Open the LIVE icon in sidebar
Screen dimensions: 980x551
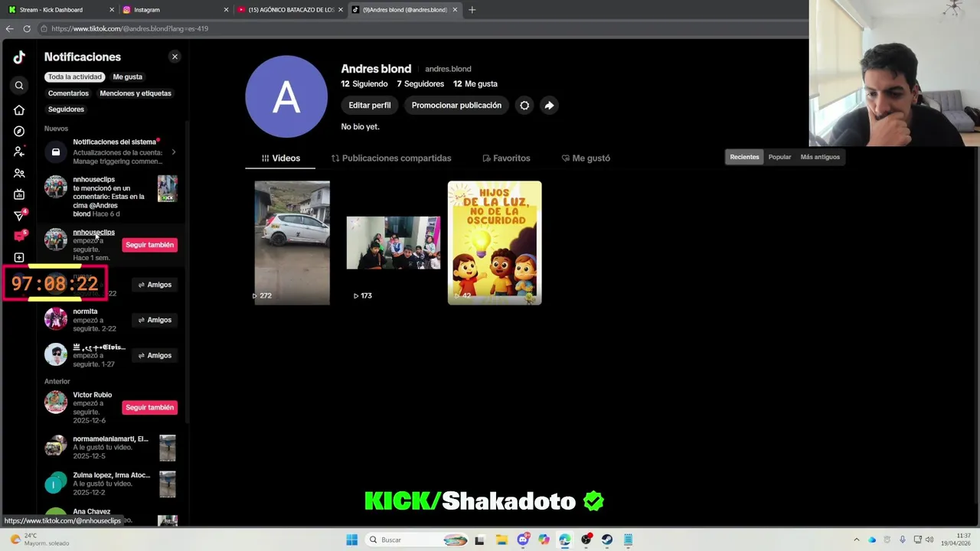click(x=19, y=194)
